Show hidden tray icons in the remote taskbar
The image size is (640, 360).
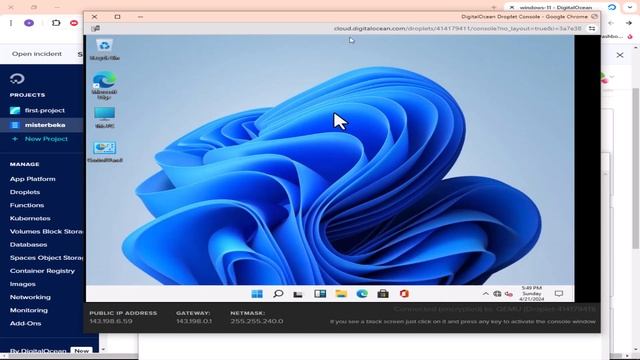pyautogui.click(x=485, y=294)
